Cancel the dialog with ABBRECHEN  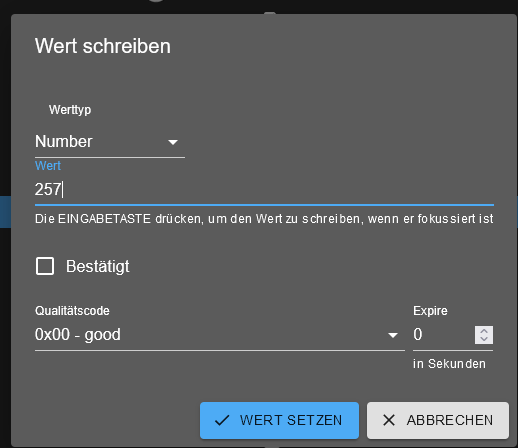tap(438, 420)
